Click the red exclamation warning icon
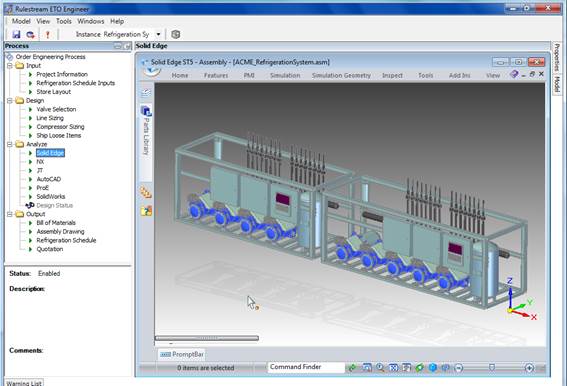 click(47, 34)
